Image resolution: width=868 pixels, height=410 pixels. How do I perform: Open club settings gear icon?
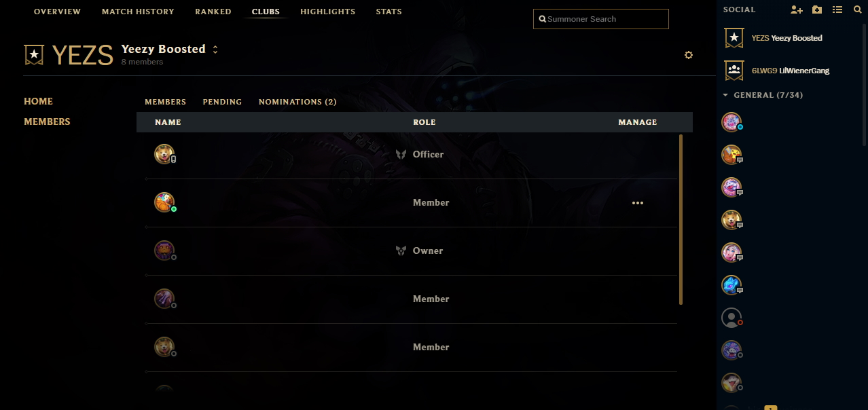point(689,55)
